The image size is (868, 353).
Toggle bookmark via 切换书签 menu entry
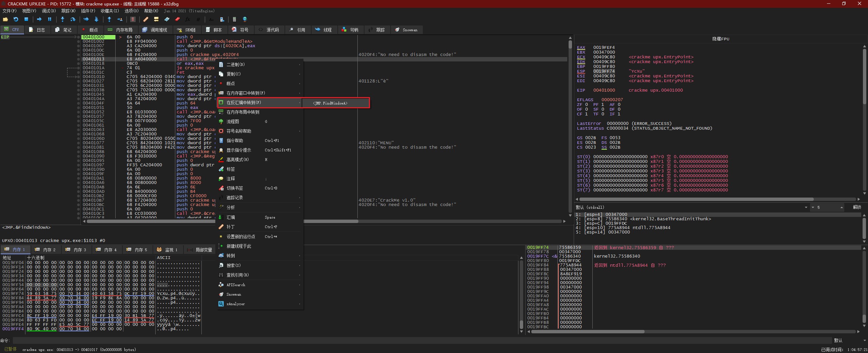click(x=235, y=188)
